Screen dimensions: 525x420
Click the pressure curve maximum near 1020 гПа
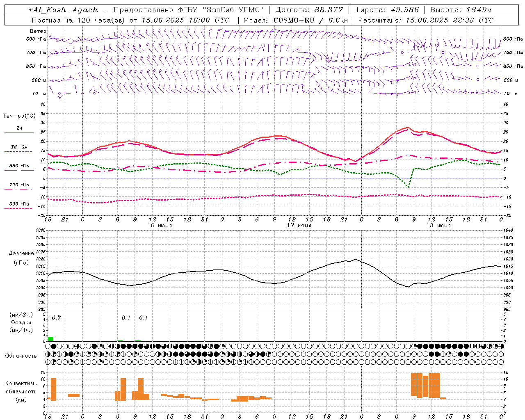point(356,259)
